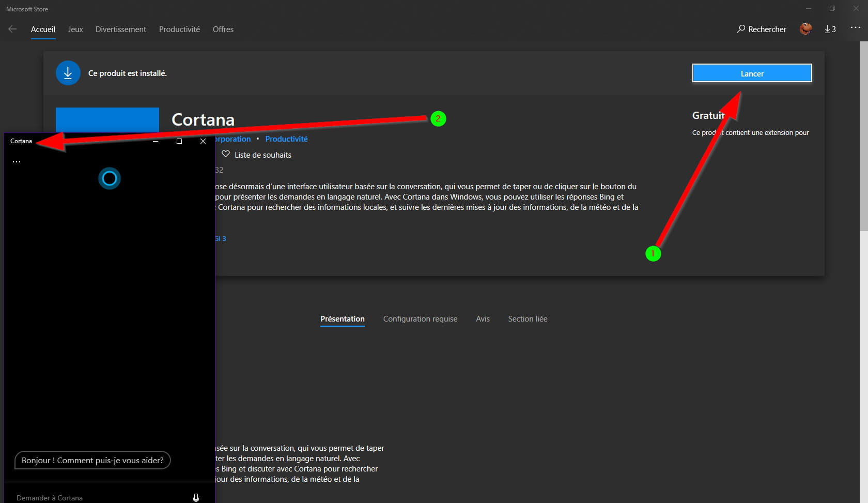This screenshot has width=868, height=503.
Task: Open the Store's three-dot menu
Action: click(x=856, y=28)
